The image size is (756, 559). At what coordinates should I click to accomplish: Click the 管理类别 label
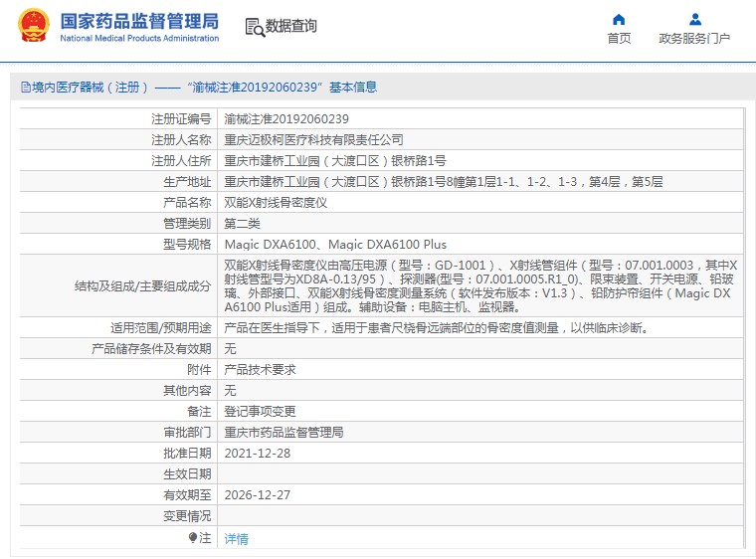187,224
